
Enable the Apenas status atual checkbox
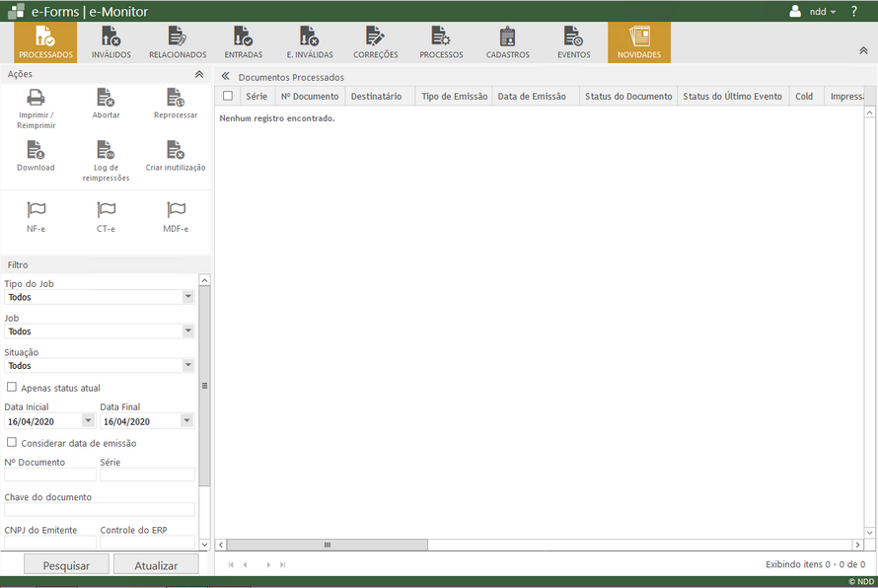(x=12, y=388)
